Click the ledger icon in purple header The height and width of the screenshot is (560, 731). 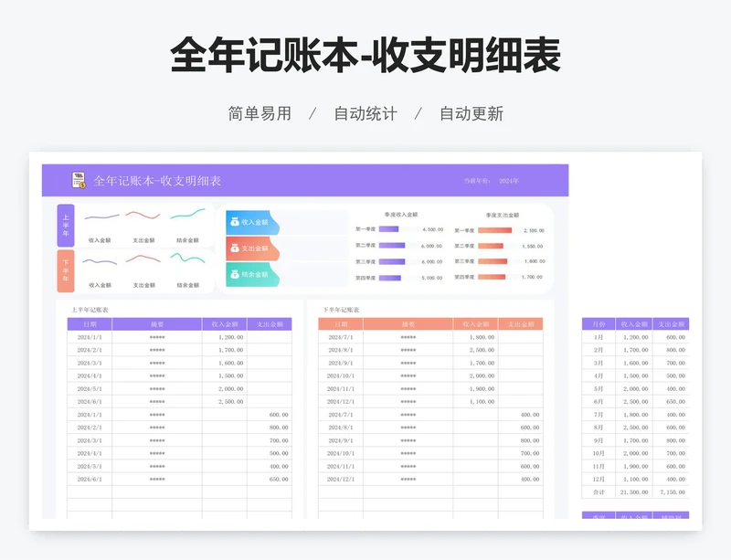[79, 180]
